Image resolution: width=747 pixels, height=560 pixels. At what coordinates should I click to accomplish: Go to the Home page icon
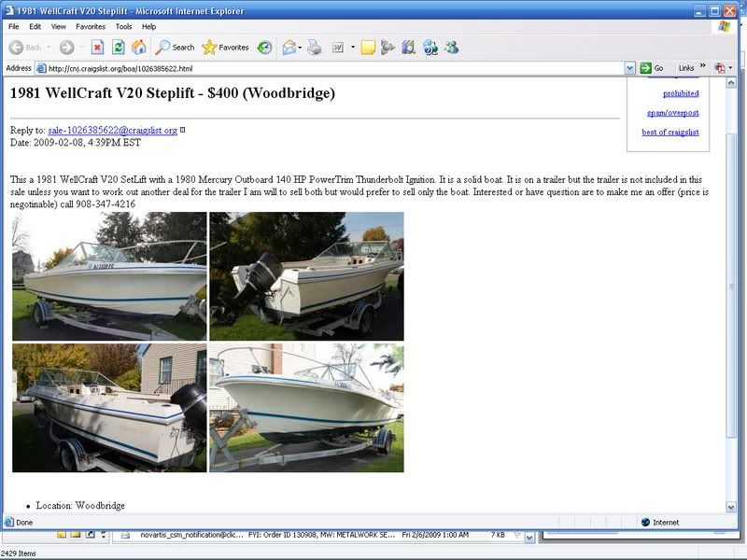pyautogui.click(x=139, y=48)
